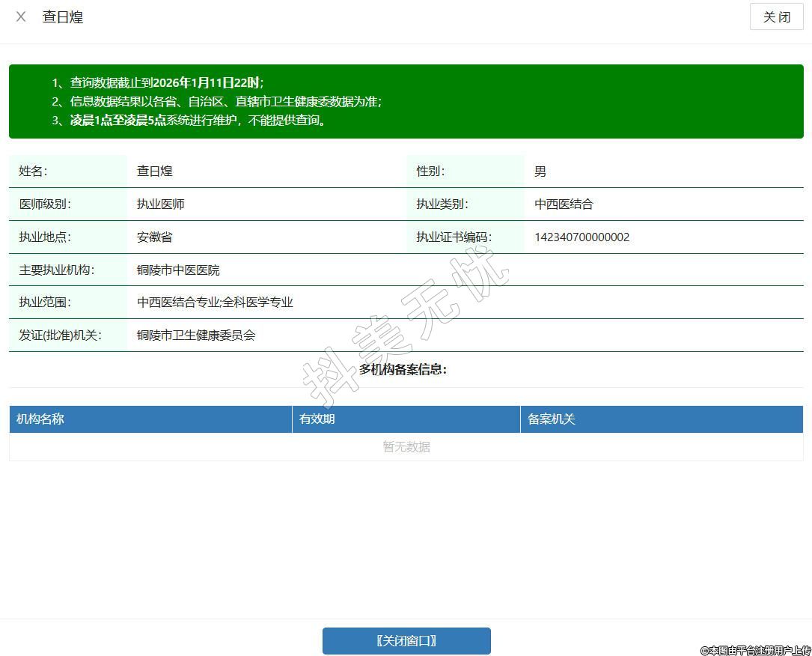Click the blue 【关闭窗口】 button
The width and height of the screenshot is (812, 656).
coord(406,641)
